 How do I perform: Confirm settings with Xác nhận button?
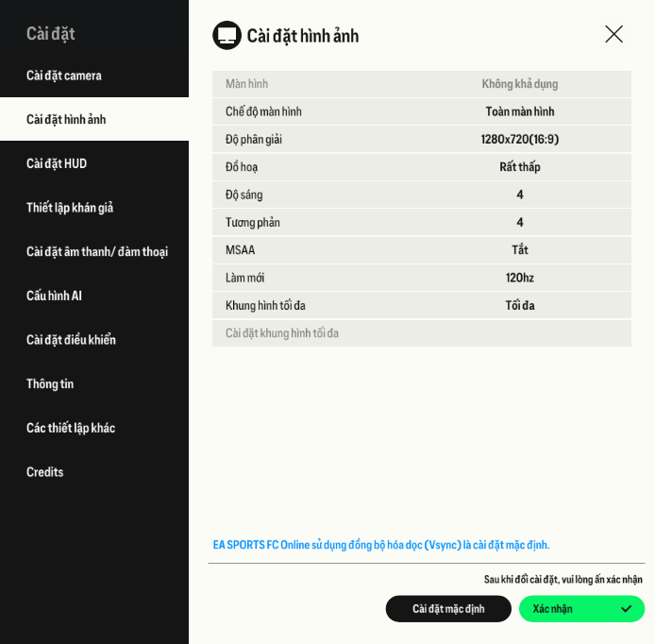[x=581, y=609]
